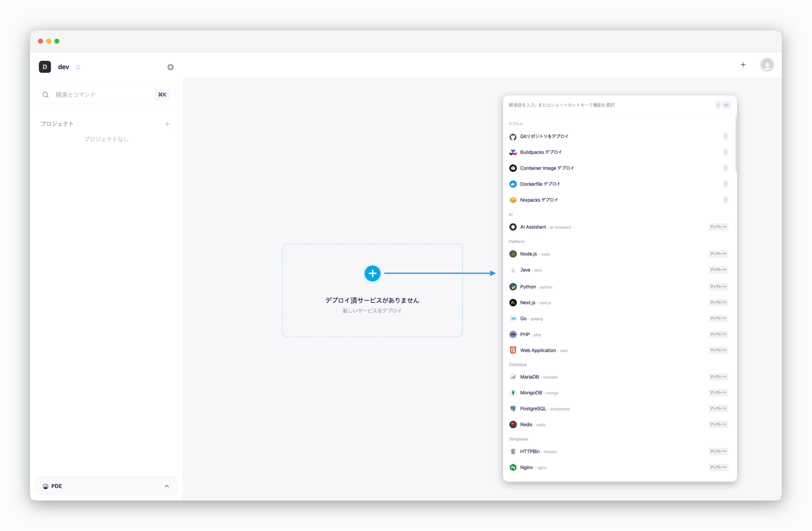
Task: Click the blue add service button
Action: tap(372, 273)
